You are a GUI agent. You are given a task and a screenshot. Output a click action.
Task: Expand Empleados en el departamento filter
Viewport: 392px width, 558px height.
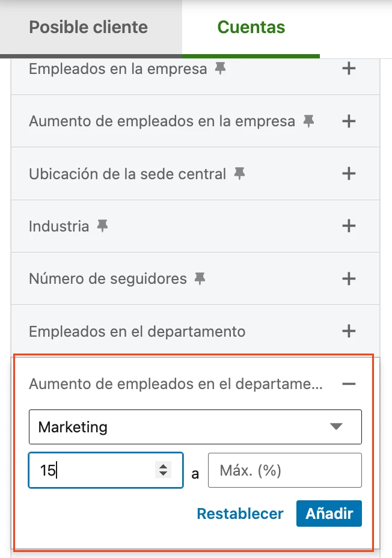(x=349, y=331)
